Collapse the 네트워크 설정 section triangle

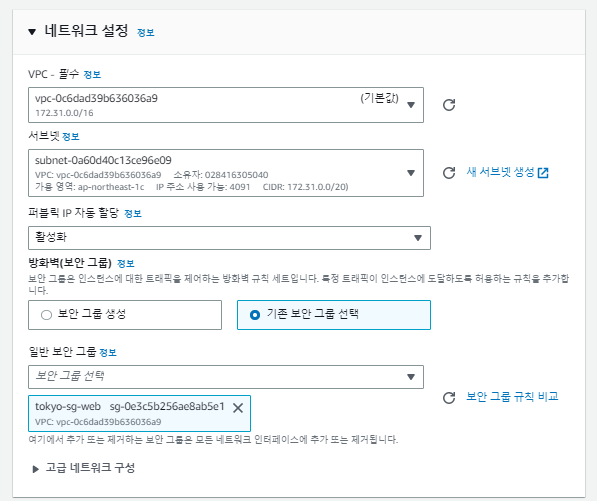(x=32, y=32)
